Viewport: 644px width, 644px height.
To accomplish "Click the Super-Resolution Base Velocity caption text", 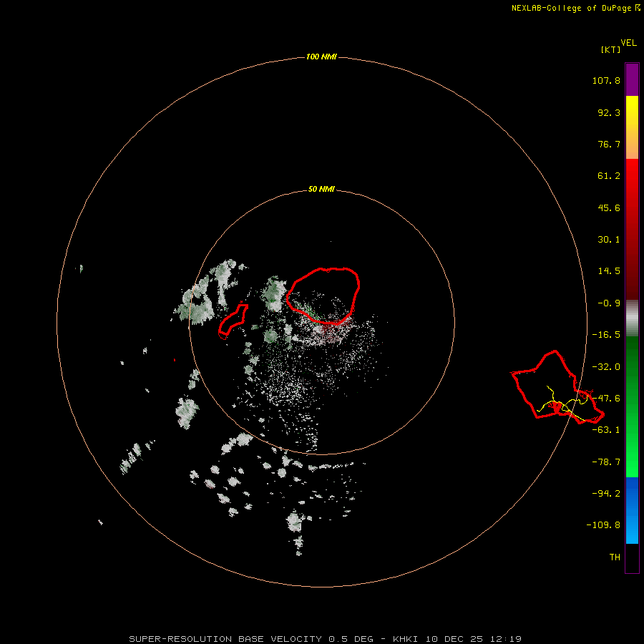I will pos(326,639).
